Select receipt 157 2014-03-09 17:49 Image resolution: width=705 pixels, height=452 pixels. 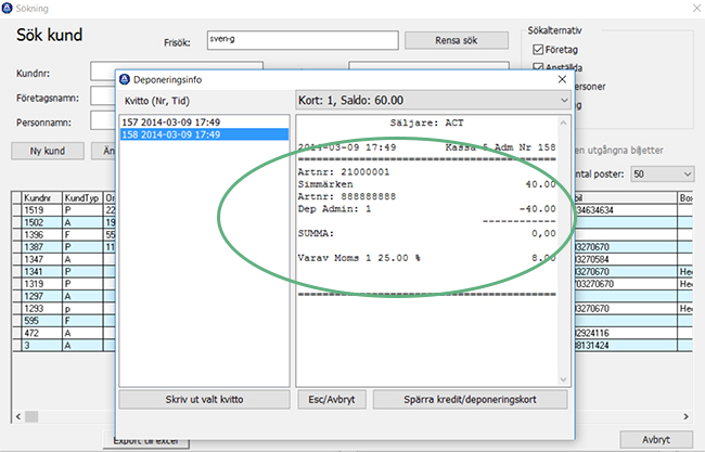[x=204, y=122]
